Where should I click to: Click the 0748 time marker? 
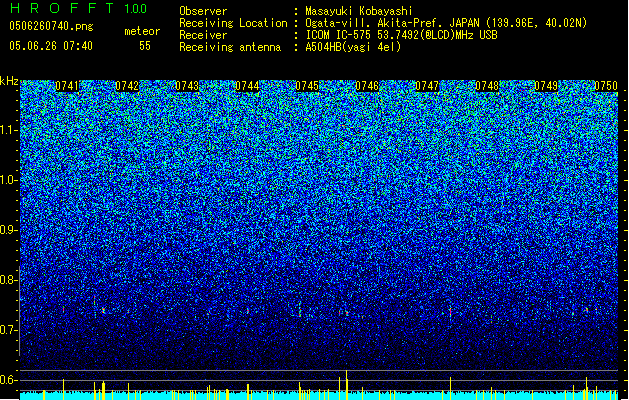pos(487,86)
